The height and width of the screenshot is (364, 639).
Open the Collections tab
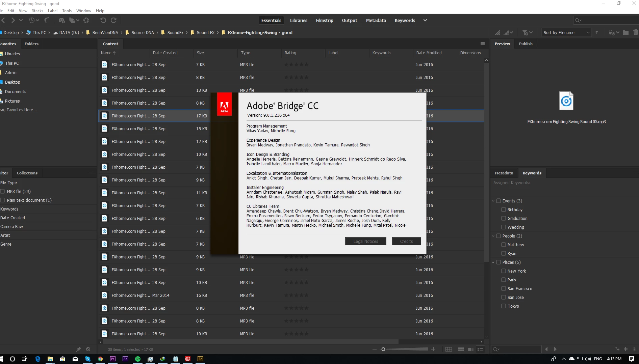coord(27,173)
